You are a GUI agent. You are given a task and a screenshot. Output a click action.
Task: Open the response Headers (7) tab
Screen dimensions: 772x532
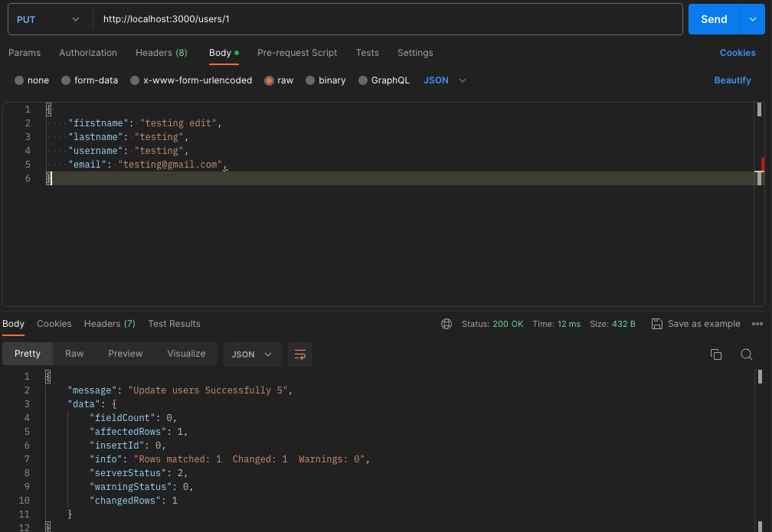pyautogui.click(x=110, y=324)
